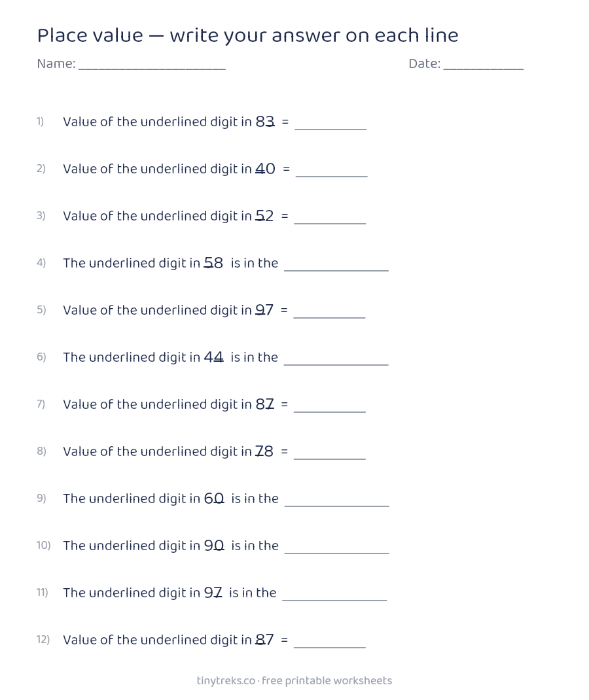The height and width of the screenshot is (700, 589).
Task: Click the Date blank line
Action: [483, 65]
